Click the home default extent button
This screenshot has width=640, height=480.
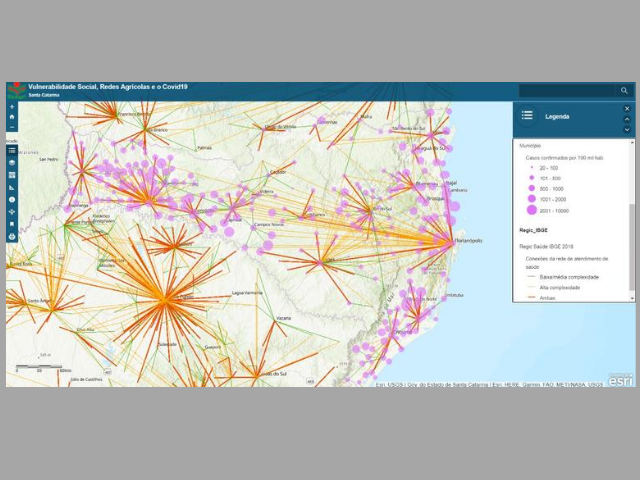click(x=11, y=116)
